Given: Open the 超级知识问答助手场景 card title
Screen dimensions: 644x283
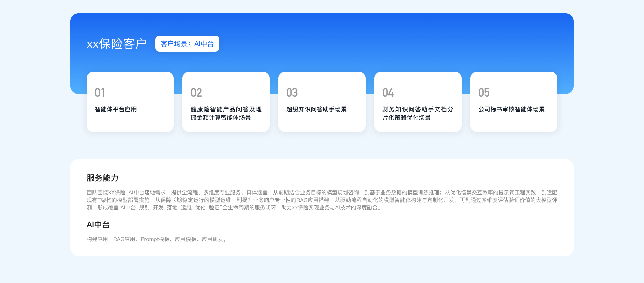Looking at the screenshot, I should pyautogui.click(x=316, y=109).
